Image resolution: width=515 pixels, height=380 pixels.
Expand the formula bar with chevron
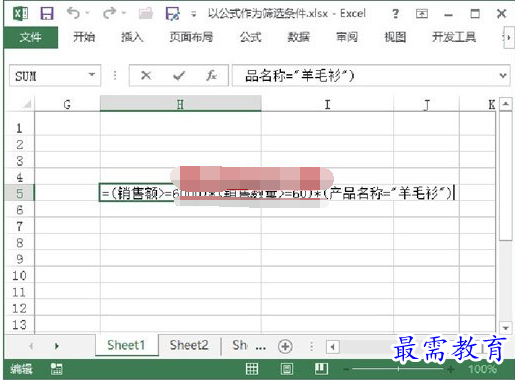[x=503, y=76]
